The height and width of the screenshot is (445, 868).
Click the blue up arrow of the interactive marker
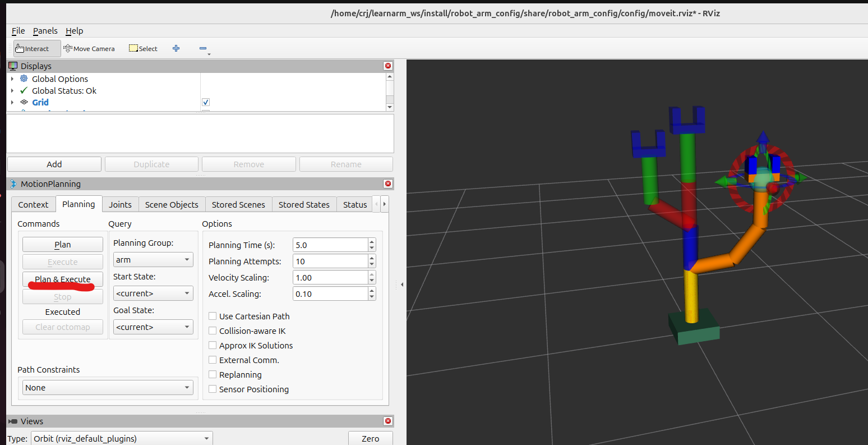763,139
